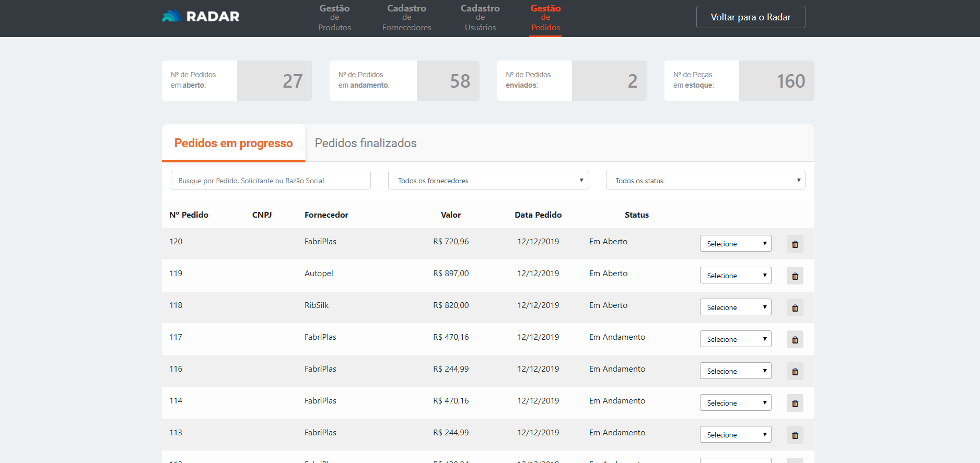This screenshot has height=463, width=980.
Task: Click trash icon for order 119
Action: pyautogui.click(x=795, y=276)
